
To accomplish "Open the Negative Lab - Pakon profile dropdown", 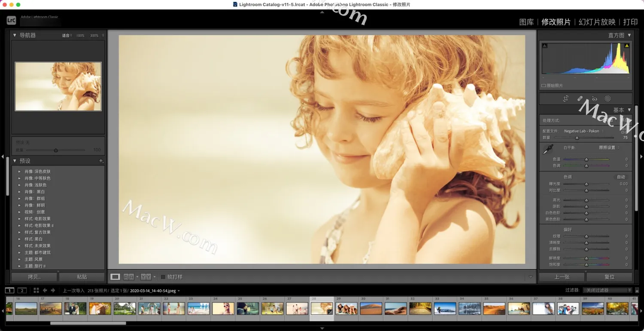I will coord(584,131).
